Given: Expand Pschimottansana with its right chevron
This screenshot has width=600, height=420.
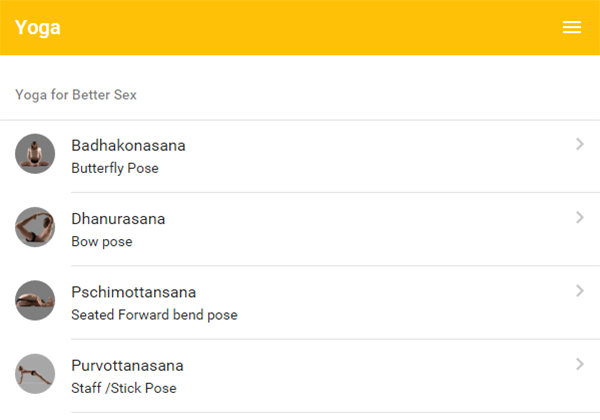Looking at the screenshot, I should pyautogui.click(x=580, y=291).
